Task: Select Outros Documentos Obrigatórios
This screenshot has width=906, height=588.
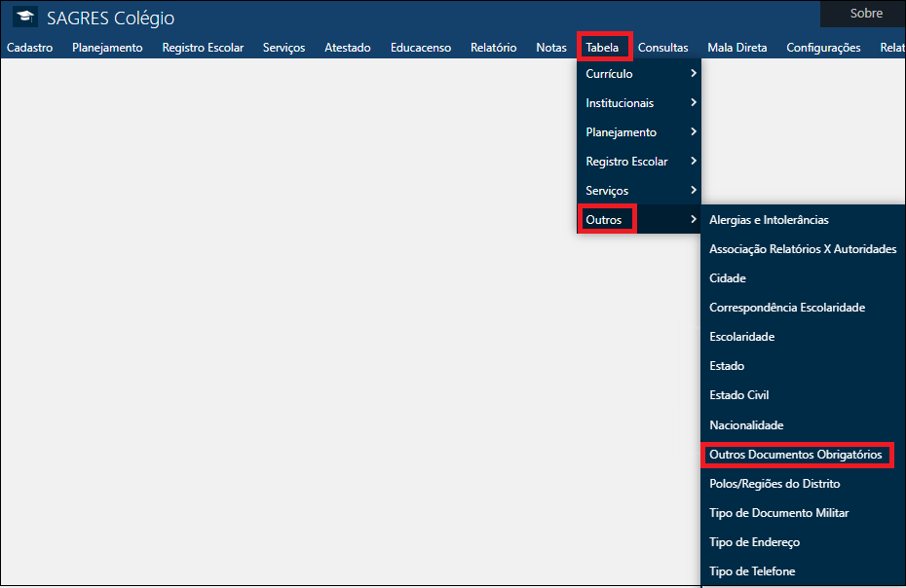Action: [x=797, y=454]
